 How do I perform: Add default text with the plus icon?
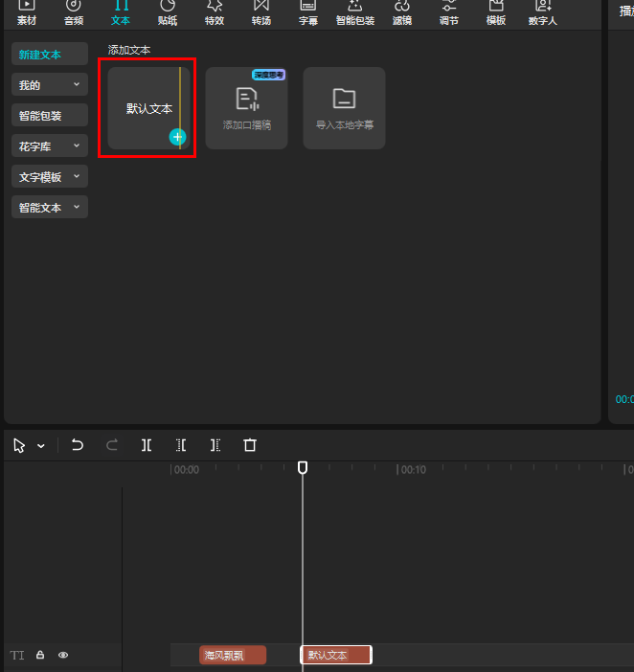177,137
